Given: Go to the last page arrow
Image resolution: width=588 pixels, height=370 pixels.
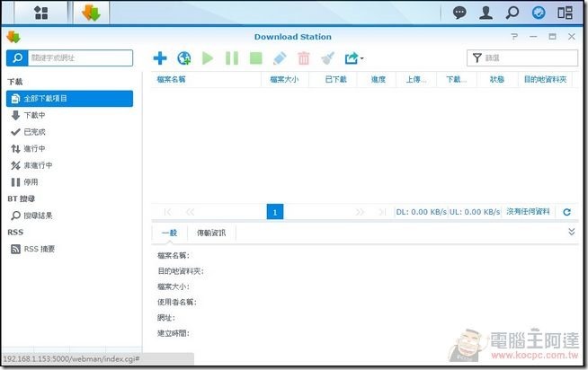Looking at the screenshot, I should (x=382, y=212).
